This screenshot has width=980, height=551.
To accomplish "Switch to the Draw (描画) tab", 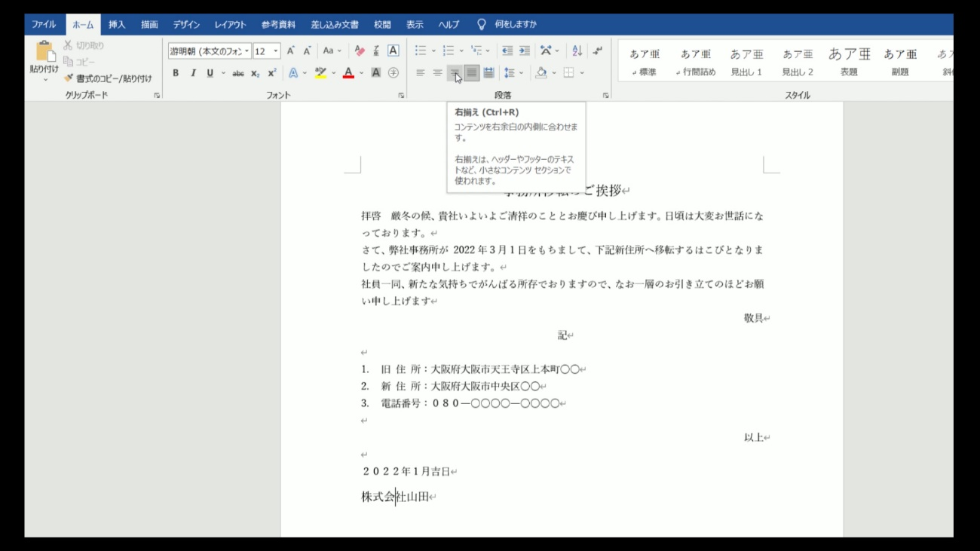I will 149,25.
